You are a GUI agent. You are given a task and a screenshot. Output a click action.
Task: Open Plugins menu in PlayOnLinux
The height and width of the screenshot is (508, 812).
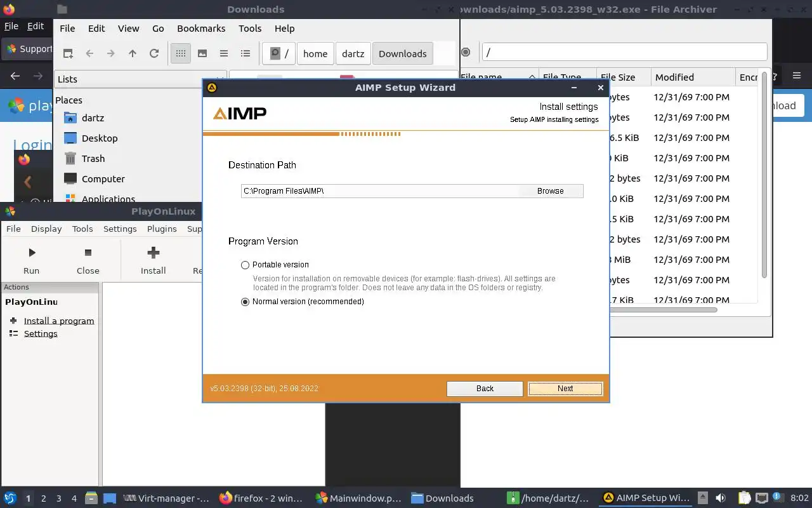point(162,229)
